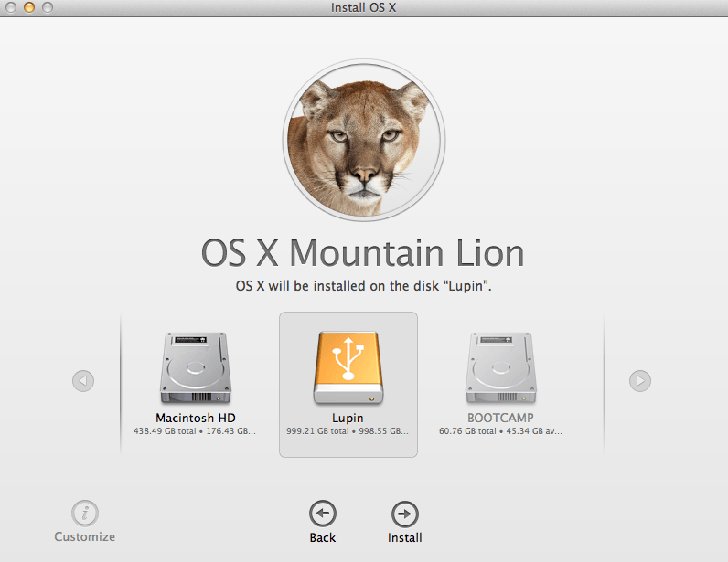Click the Customize text label
Image resolution: width=728 pixels, height=562 pixels.
85,536
